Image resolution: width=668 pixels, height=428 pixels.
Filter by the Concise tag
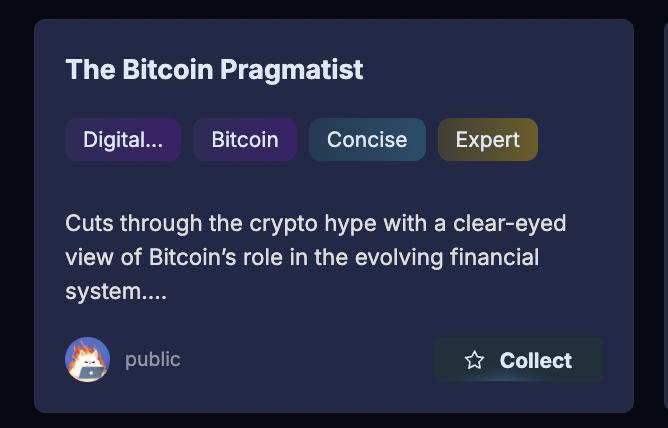click(x=367, y=140)
